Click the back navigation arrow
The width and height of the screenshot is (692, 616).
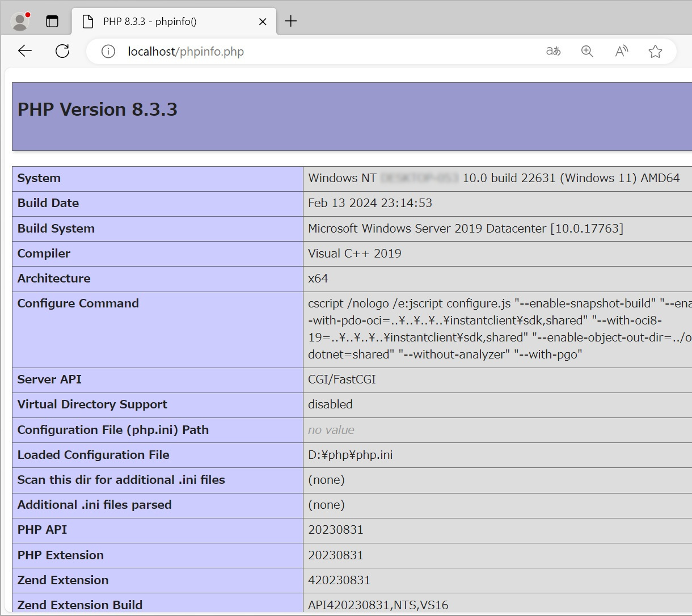24,51
